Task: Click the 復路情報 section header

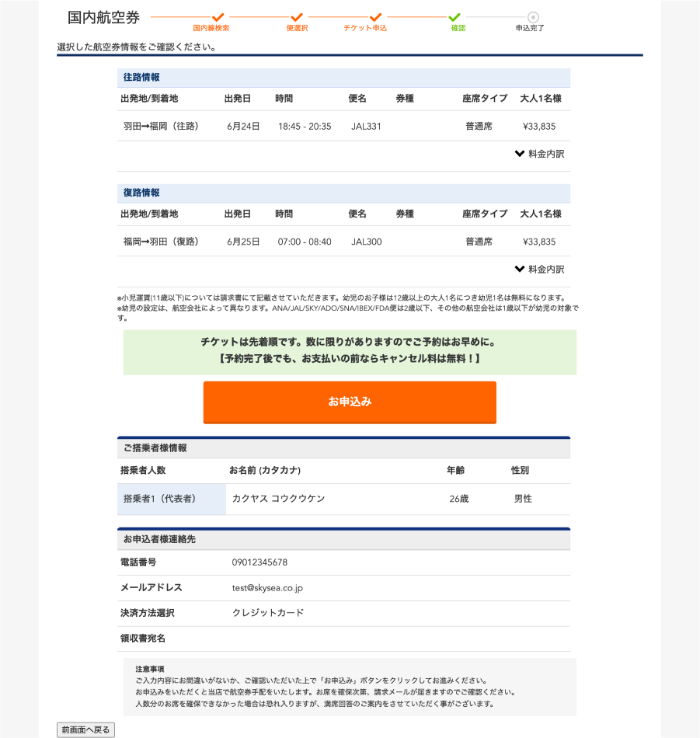Action: tap(141, 193)
